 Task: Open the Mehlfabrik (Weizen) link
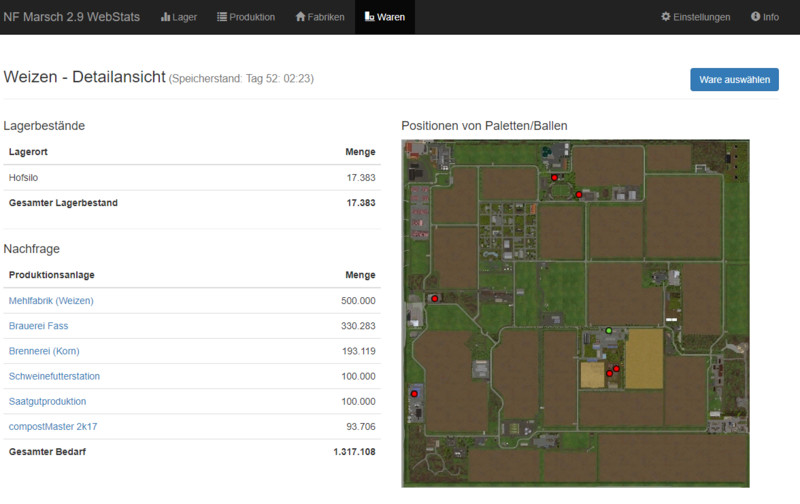tap(52, 301)
